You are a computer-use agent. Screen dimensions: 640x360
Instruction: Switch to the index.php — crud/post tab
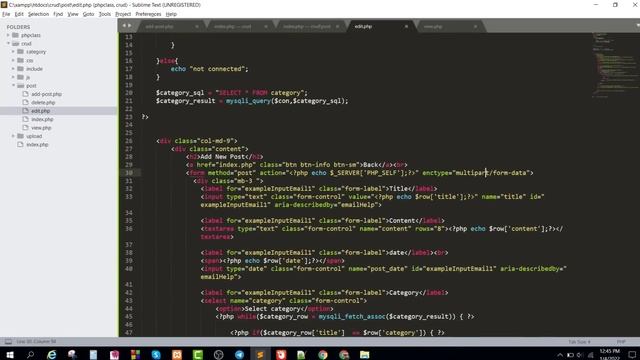tap(307, 27)
